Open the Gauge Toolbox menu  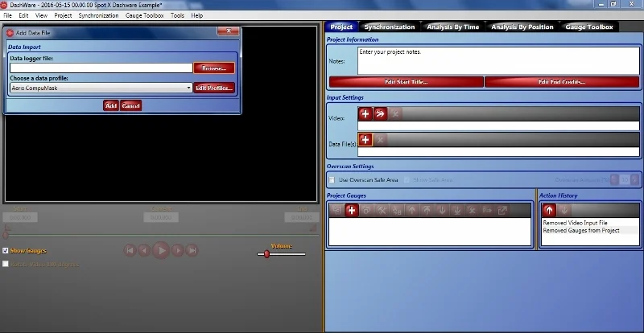coord(144,15)
